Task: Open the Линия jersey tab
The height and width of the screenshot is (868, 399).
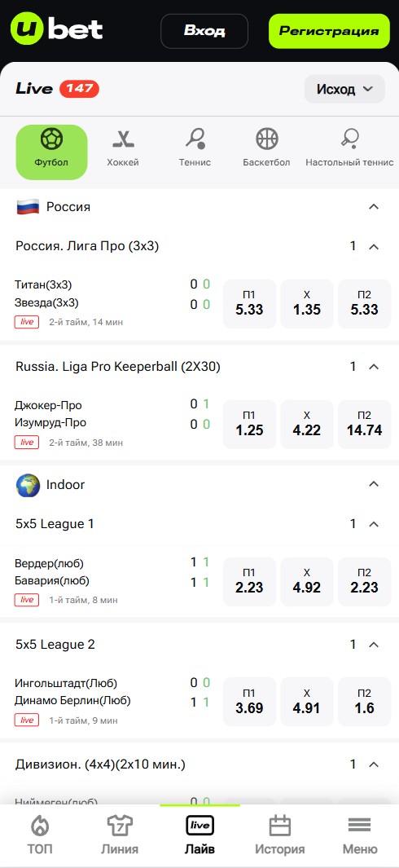Action: click(120, 835)
